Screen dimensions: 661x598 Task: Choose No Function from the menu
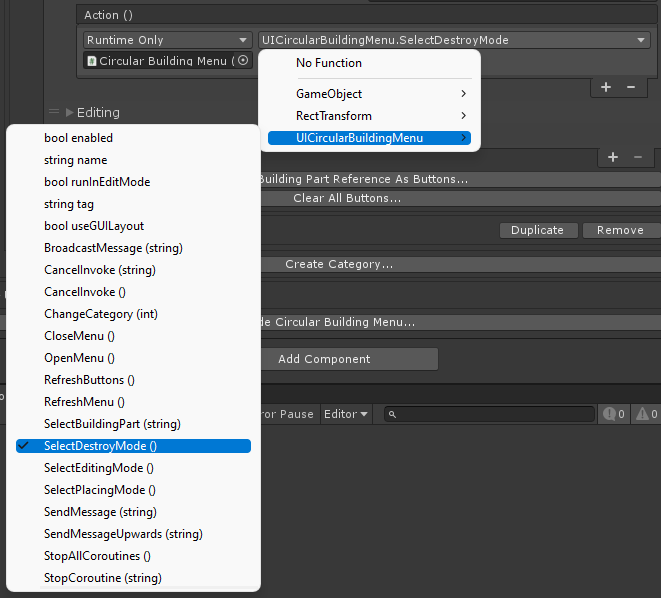tap(329, 63)
